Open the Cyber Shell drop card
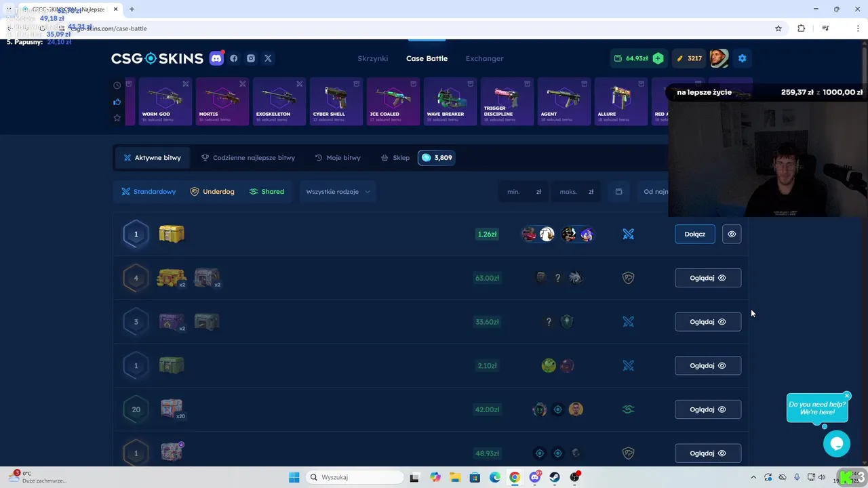The height and width of the screenshot is (488, 868). coord(336,102)
